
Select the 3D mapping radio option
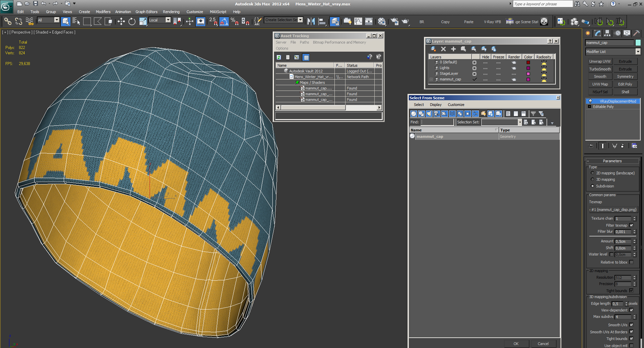coord(592,179)
